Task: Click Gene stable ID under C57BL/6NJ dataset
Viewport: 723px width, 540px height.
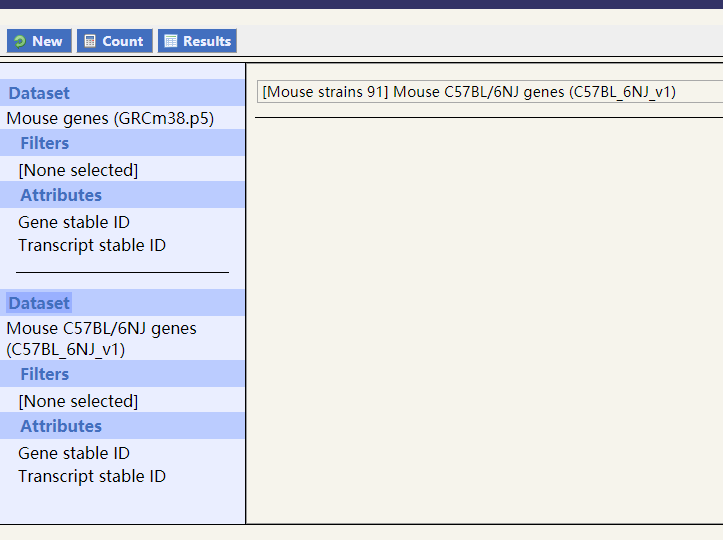Action: coord(74,453)
